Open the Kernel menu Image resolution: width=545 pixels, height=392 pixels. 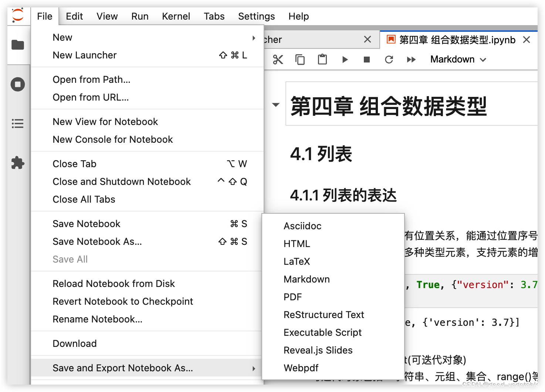tap(176, 16)
